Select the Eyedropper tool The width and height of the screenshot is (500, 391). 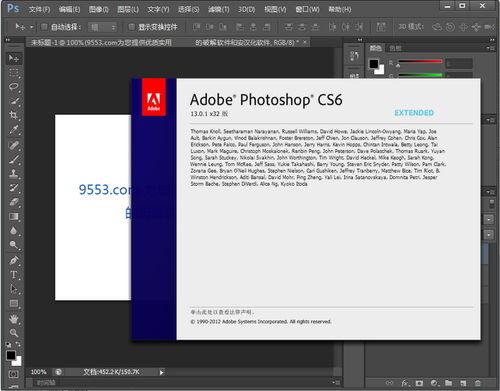point(14,130)
